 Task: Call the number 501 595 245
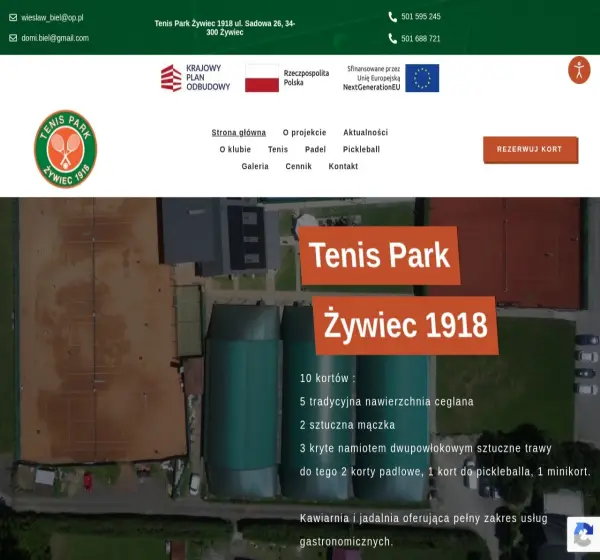click(421, 16)
